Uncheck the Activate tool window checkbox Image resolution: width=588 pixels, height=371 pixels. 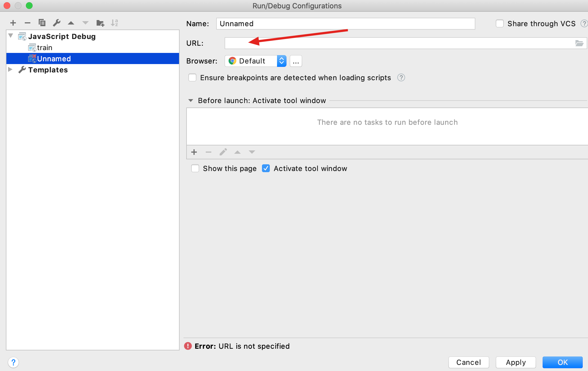[x=266, y=169]
